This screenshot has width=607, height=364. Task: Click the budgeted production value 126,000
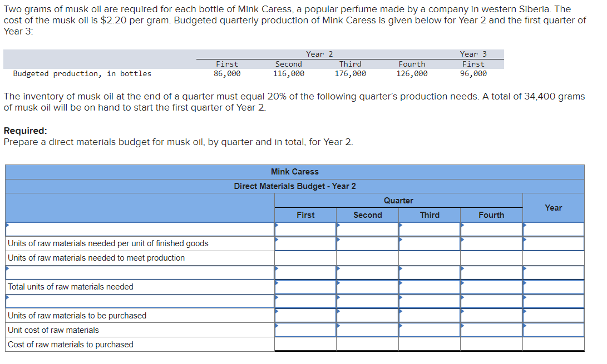coord(412,73)
